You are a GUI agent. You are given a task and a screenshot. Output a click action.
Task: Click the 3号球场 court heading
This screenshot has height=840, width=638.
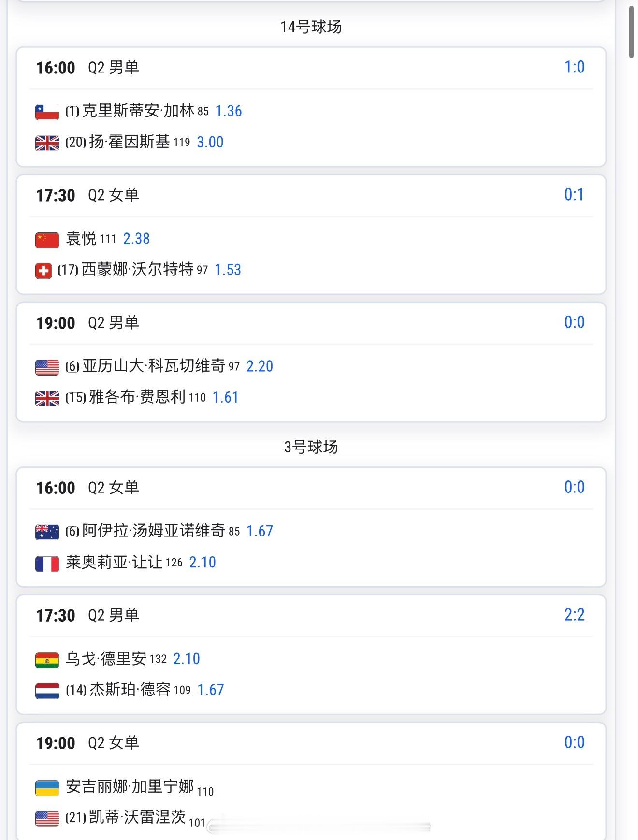click(x=311, y=447)
